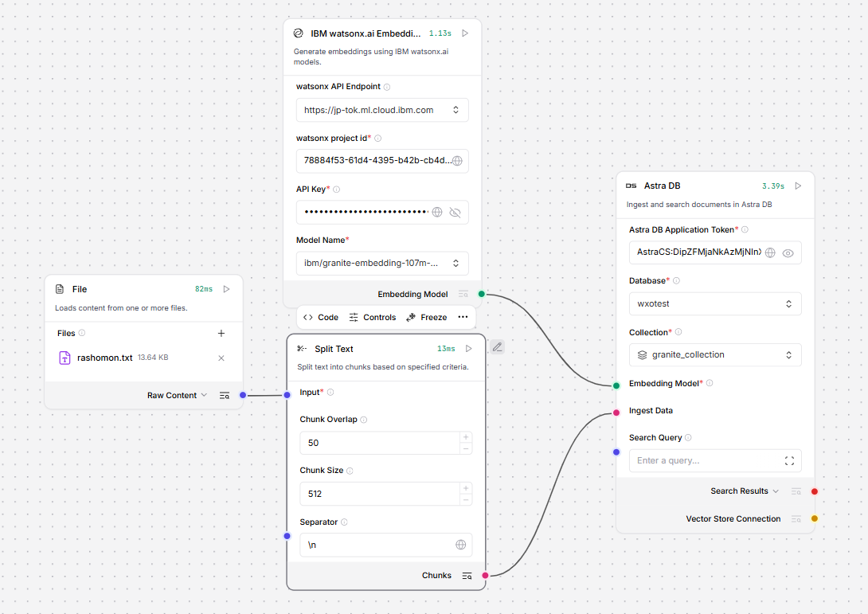Inspect Embedding Model output icon
Image resolution: width=868 pixels, height=614 pixels.
tap(463, 294)
